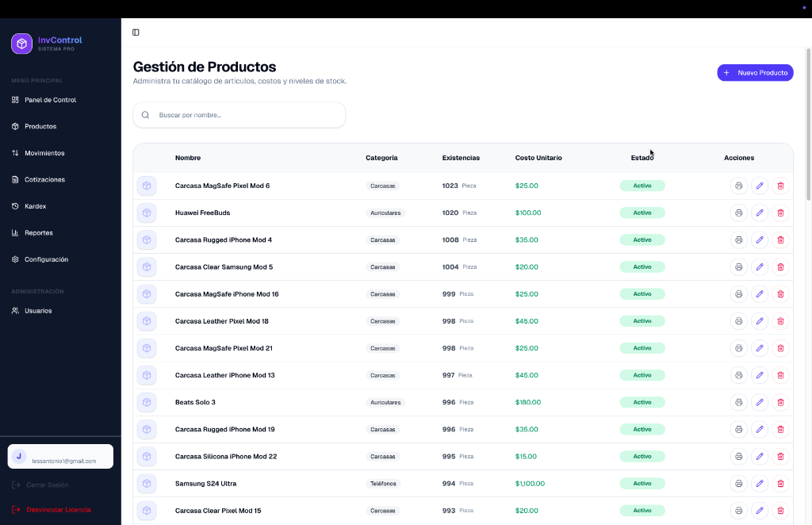Toggle the sidebar collapse icon
Viewport: 812px width, 525px height.
[x=136, y=33]
